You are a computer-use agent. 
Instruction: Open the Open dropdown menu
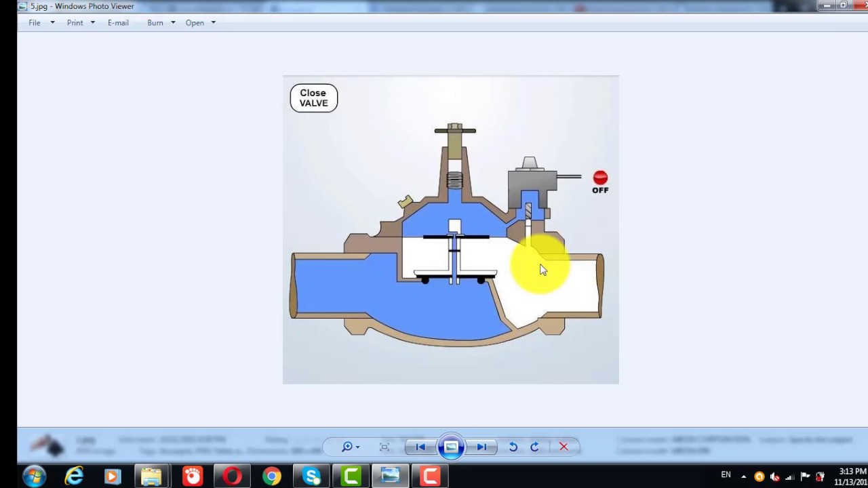pos(201,23)
